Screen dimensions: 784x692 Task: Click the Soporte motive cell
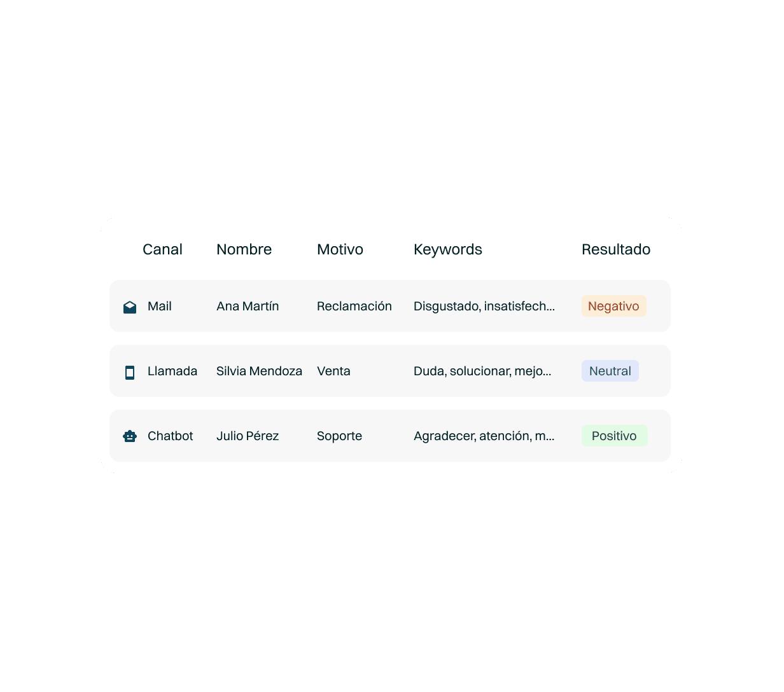tap(339, 436)
